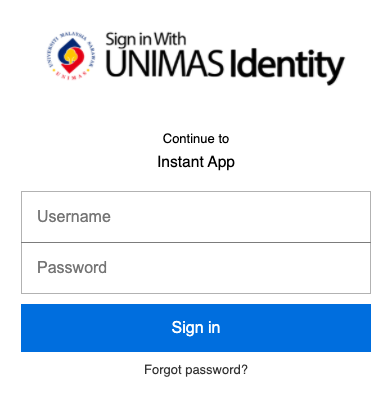The width and height of the screenshot is (390, 396).
Task: Click the yellow flower center of the crest
Action: point(71,56)
